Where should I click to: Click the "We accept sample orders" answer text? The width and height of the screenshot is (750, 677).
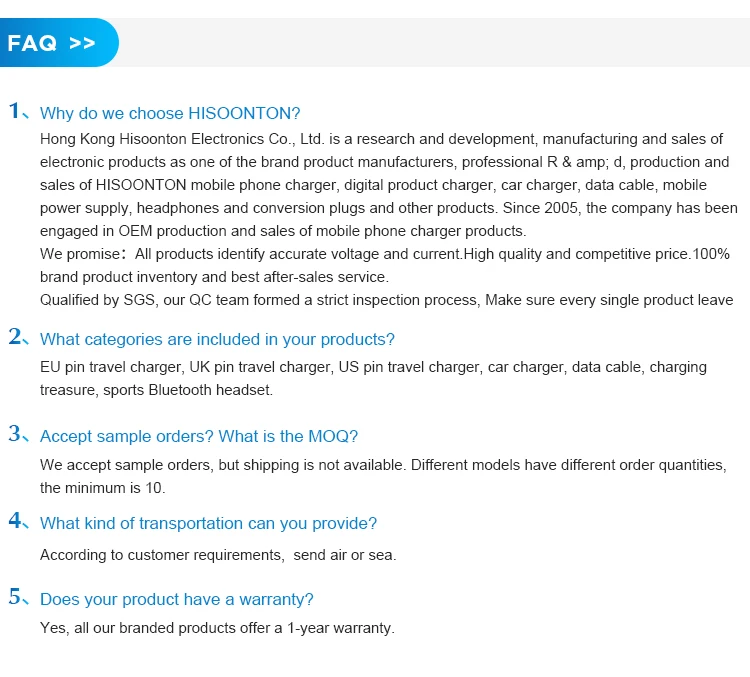[x=382, y=465]
